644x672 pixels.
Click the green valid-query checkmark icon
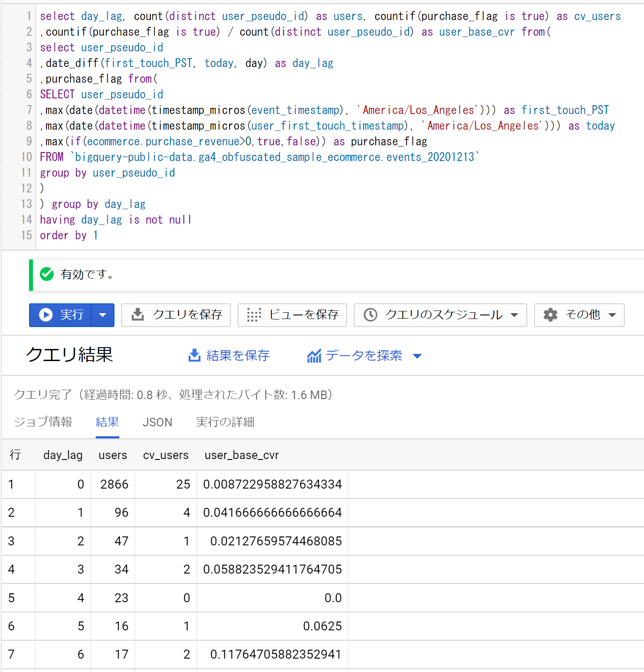point(47,274)
